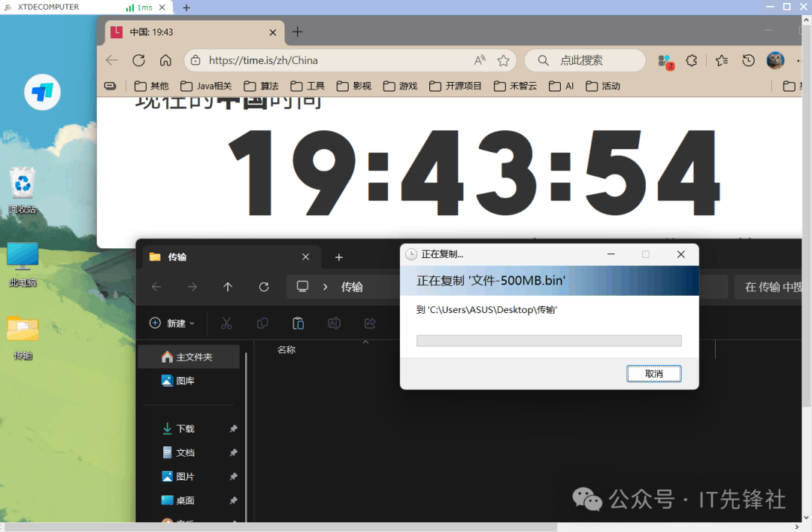Click the Cut scissors icon in Explorer

click(x=226, y=323)
